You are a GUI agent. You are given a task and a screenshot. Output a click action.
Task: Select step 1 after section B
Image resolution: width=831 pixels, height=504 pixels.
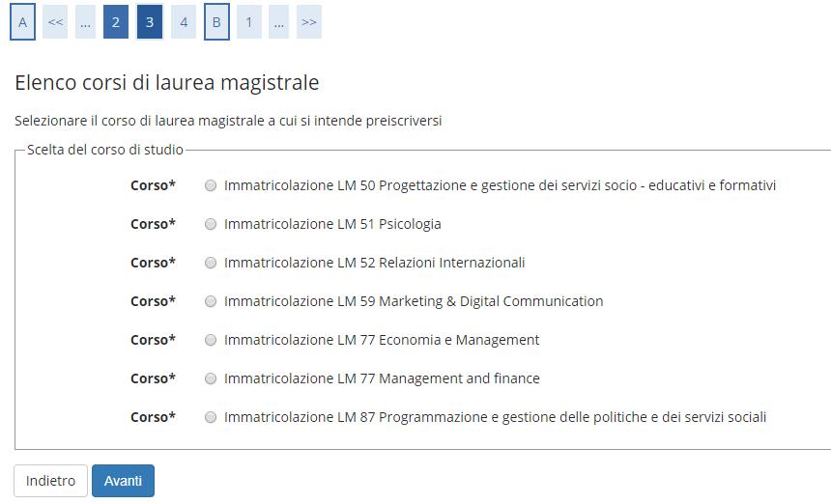[249, 21]
